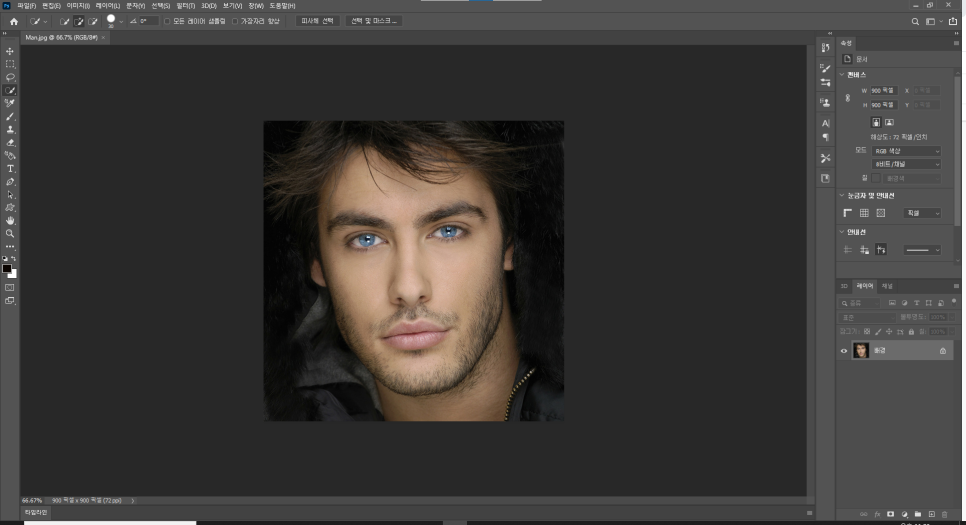Select the Hand tool
This screenshot has width=966, height=525.
click(x=10, y=221)
